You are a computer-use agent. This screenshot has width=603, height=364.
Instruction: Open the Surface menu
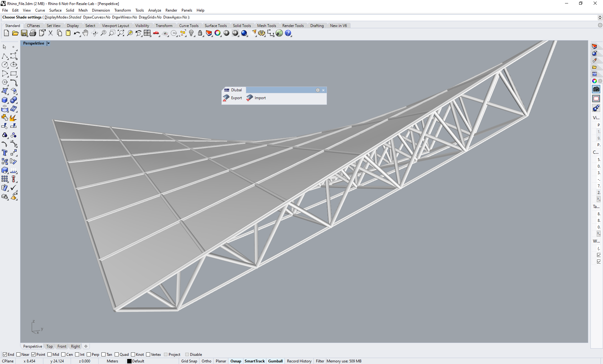[x=55, y=10]
